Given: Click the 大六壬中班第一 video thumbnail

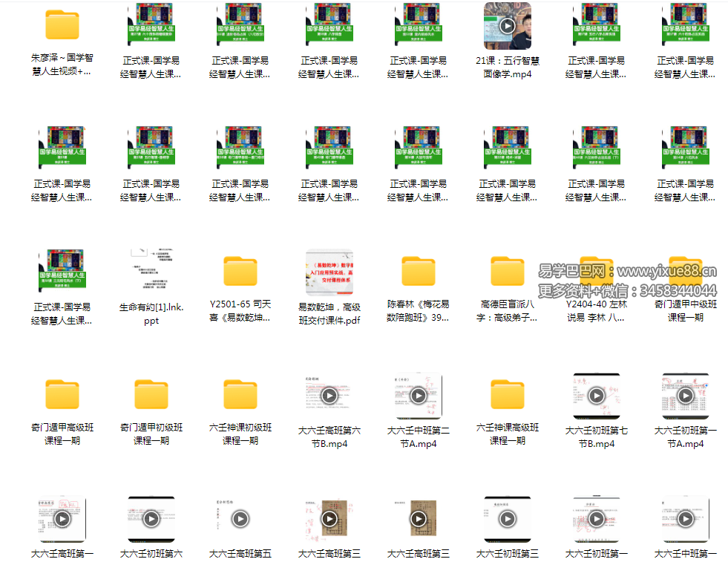Looking at the screenshot, I should [686, 519].
